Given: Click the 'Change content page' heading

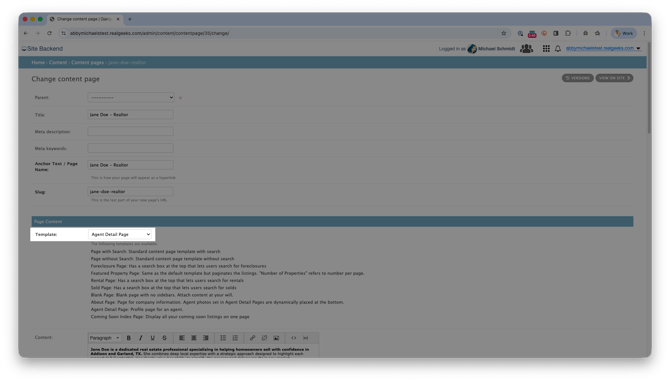Looking at the screenshot, I should (x=65, y=79).
